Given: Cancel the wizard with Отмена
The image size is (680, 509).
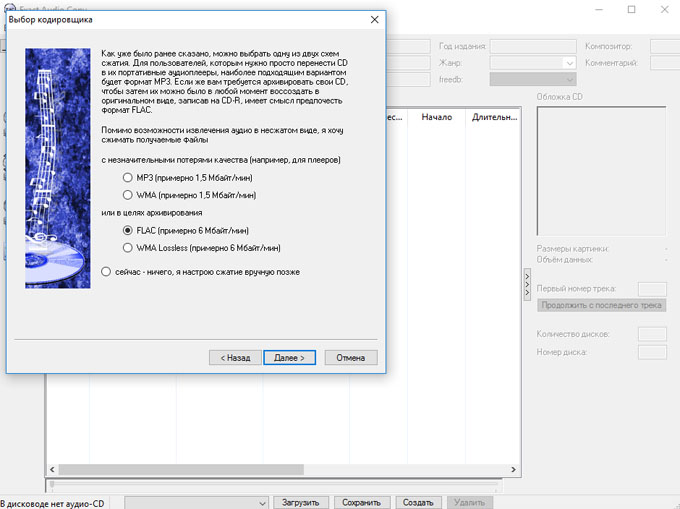Looking at the screenshot, I should (x=350, y=357).
